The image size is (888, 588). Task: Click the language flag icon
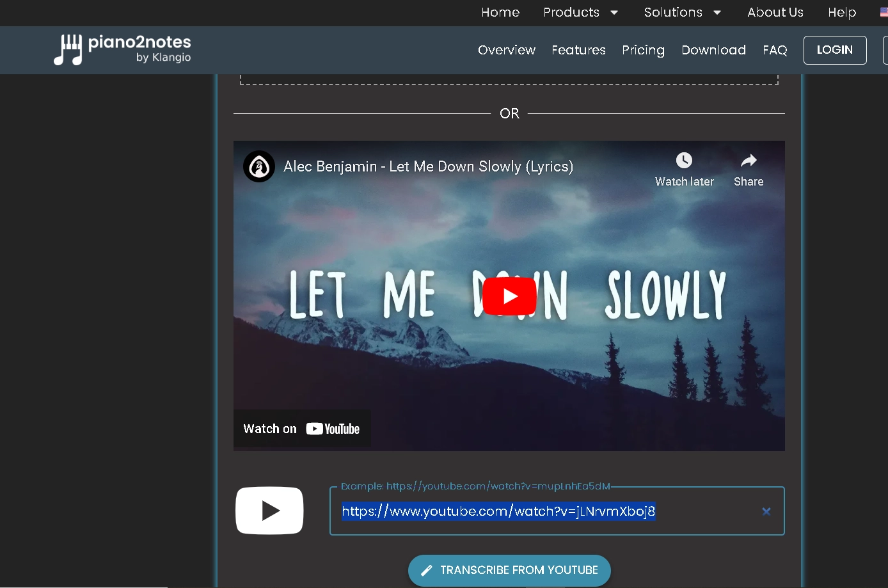tap(884, 12)
